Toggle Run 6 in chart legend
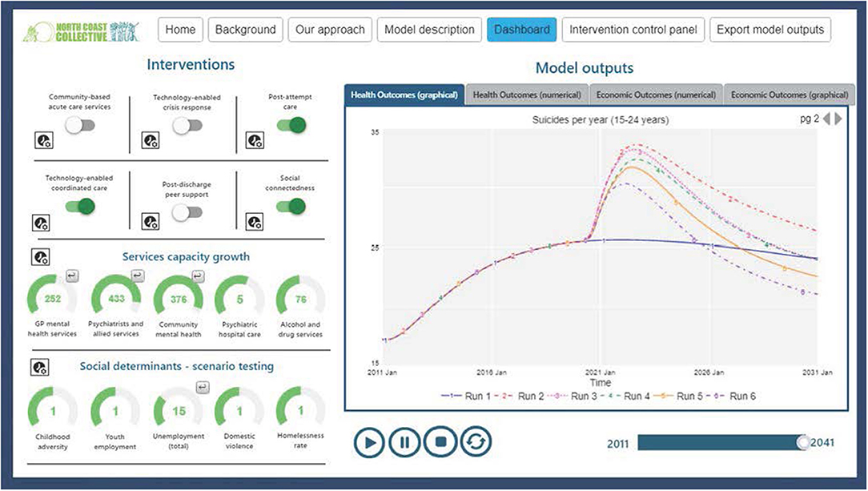 point(731,396)
